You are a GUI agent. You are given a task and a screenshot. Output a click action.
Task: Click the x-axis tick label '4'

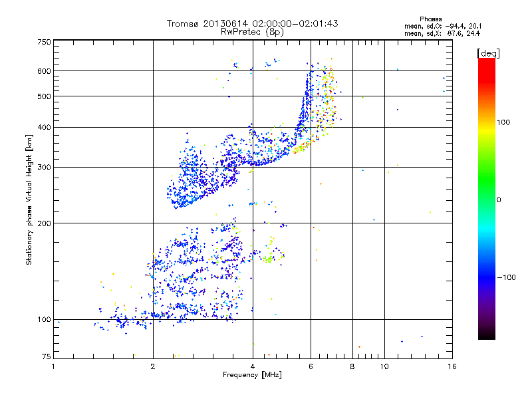point(253,366)
